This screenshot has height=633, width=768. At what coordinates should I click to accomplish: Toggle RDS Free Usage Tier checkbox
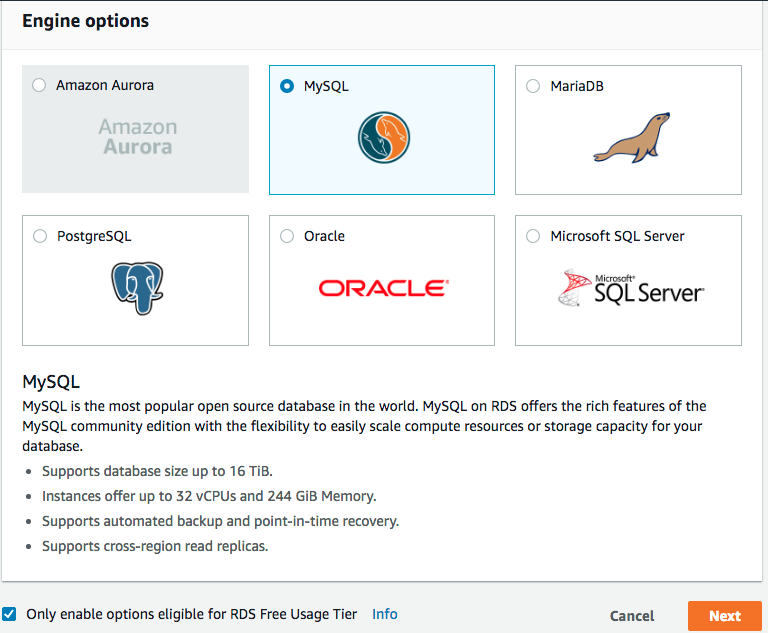(x=10, y=614)
